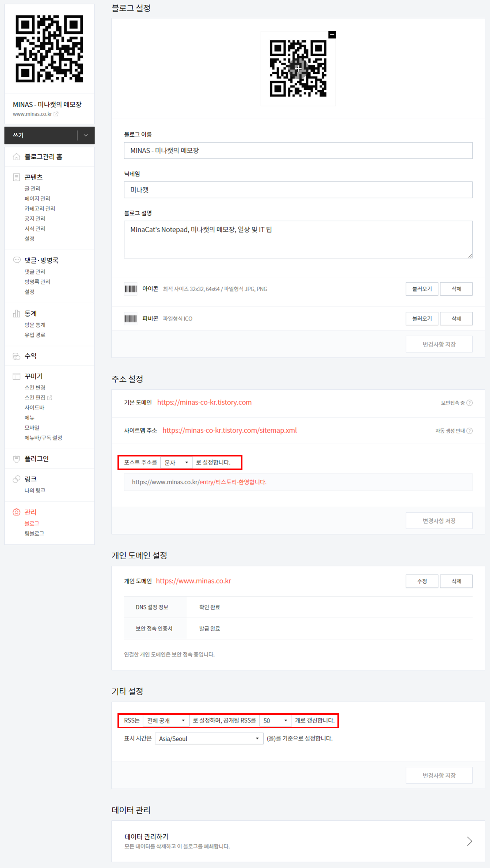Open 페이지 관리 in sidebar
Viewport: 490px width, 868px height.
pos(37,199)
